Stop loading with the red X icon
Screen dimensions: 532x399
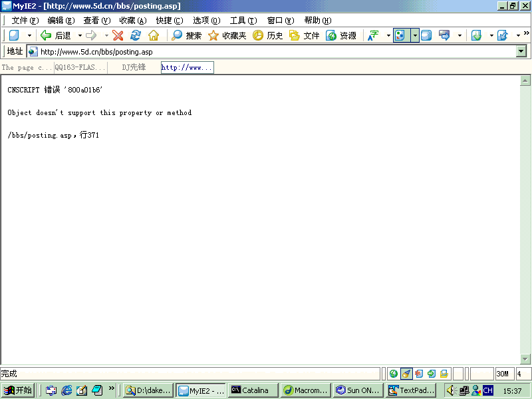(x=118, y=35)
